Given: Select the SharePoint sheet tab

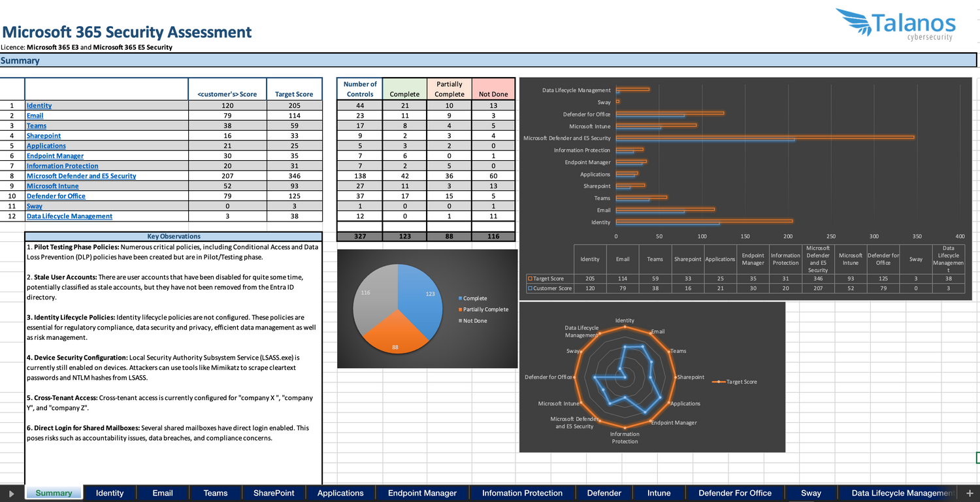Looking at the screenshot, I should click(274, 494).
